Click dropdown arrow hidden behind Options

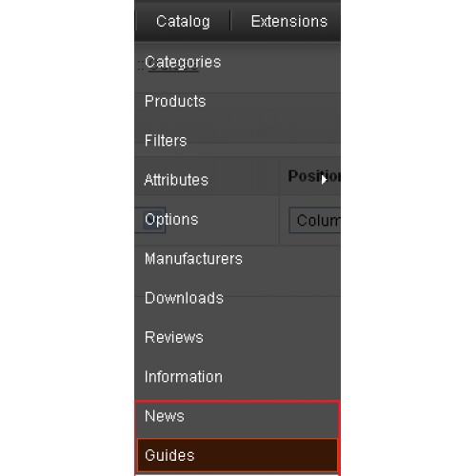(x=149, y=220)
